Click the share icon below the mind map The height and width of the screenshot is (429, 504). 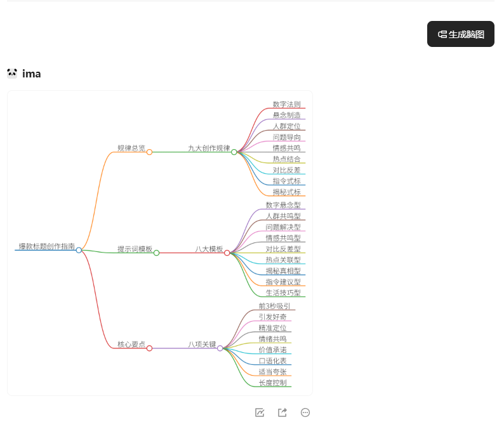pos(282,412)
